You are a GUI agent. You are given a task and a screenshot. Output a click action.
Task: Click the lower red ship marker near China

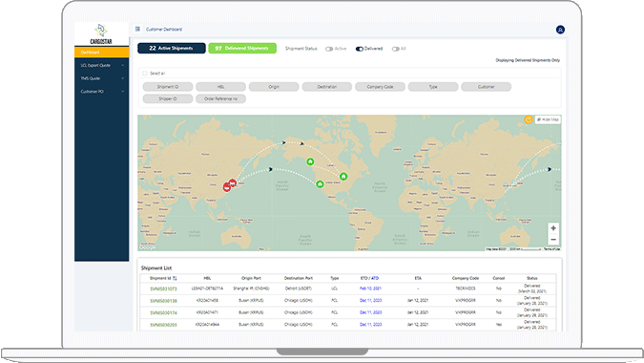point(227,187)
